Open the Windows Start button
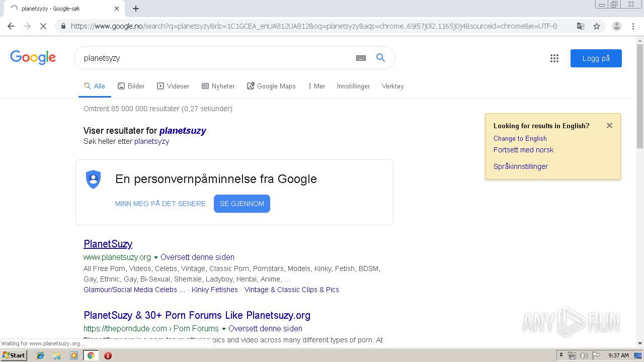Image resolution: width=644 pixels, height=362 pixels. pos(14,355)
